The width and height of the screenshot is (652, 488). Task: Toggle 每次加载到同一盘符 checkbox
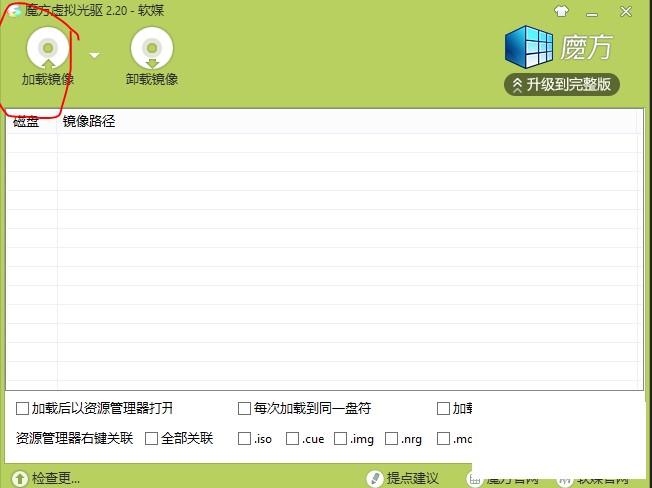click(x=244, y=409)
